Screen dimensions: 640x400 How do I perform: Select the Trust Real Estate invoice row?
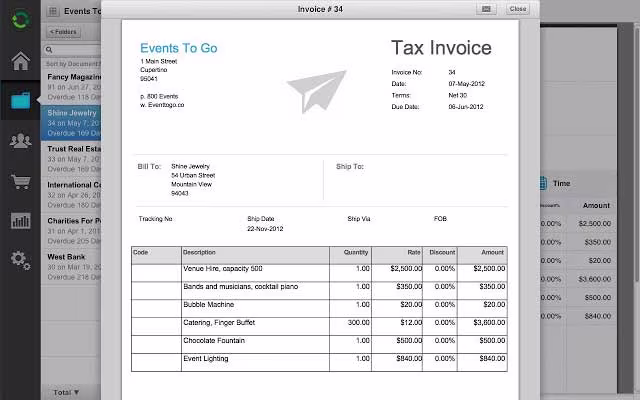(x=71, y=159)
